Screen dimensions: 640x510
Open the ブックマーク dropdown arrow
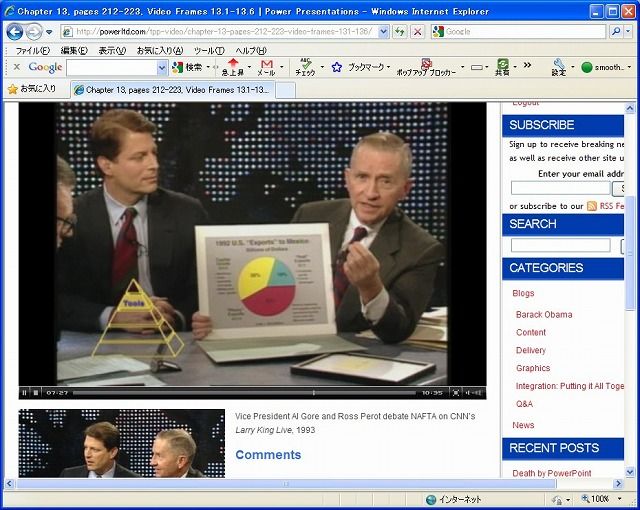click(388, 67)
